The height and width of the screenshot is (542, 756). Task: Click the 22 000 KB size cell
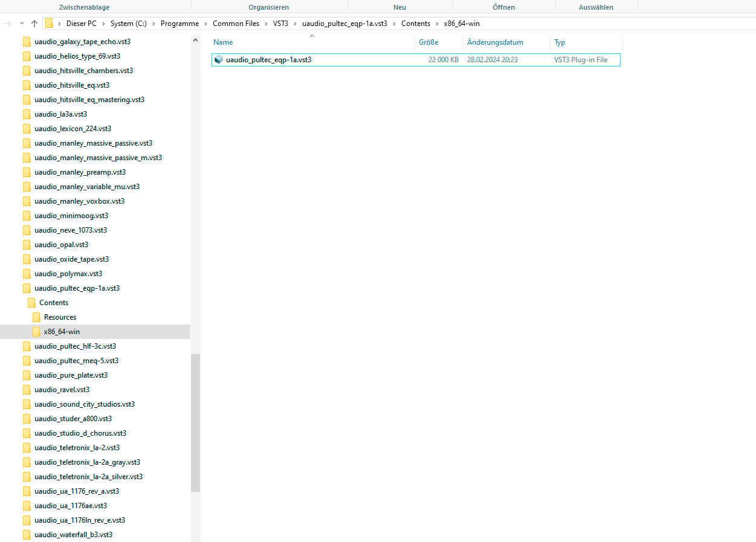[x=444, y=60]
